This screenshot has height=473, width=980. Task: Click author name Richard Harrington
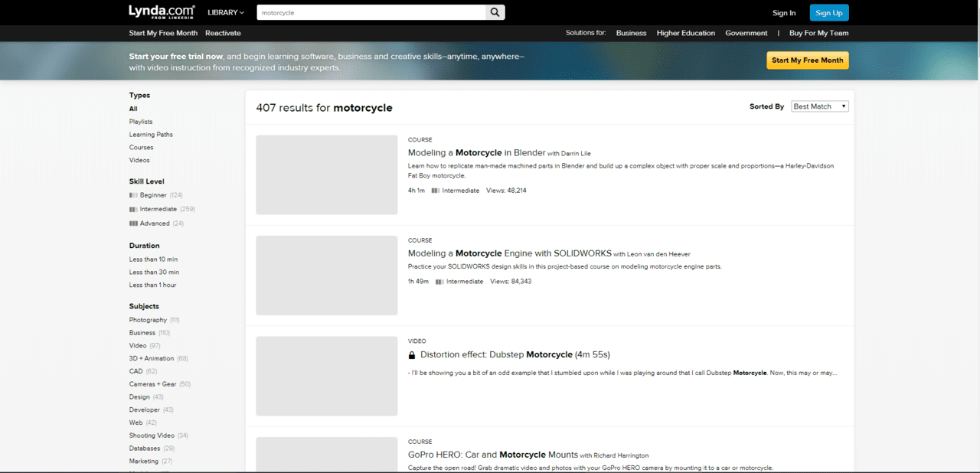pyautogui.click(x=620, y=455)
